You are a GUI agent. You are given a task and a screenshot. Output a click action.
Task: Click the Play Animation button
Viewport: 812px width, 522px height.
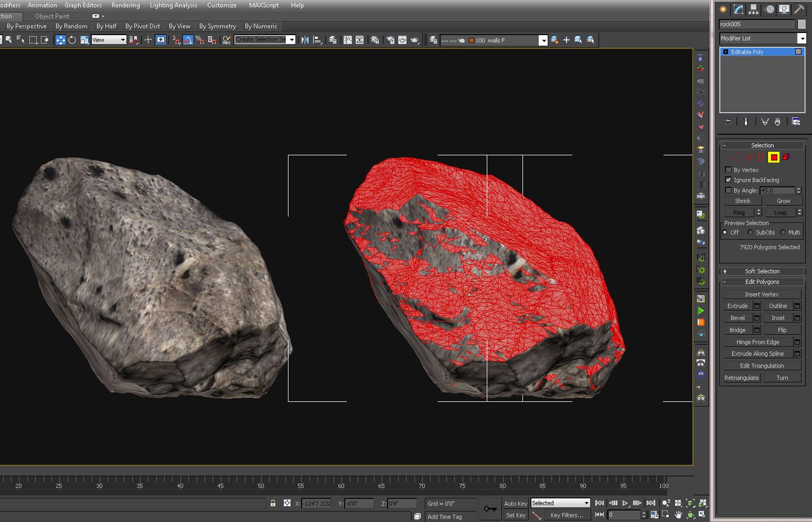(x=625, y=503)
